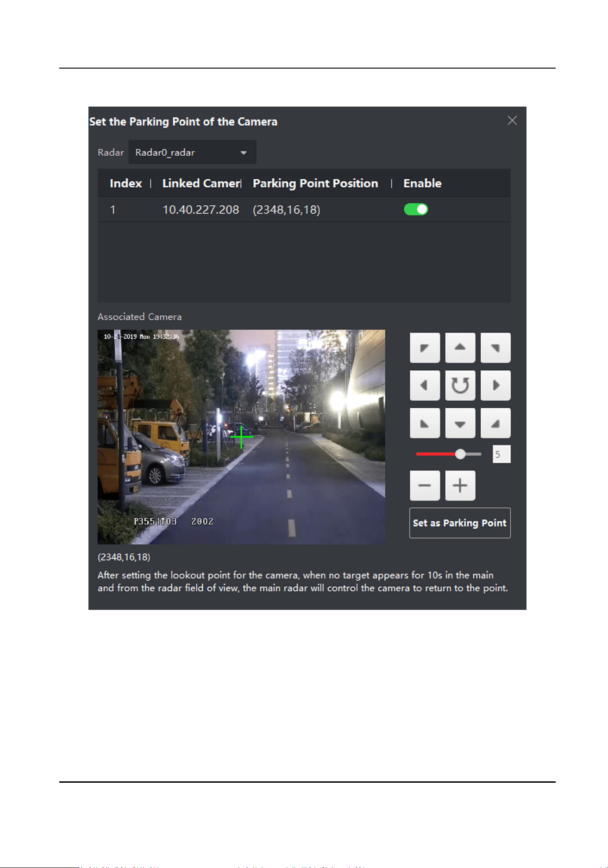Click the PTZ speed value field

(x=501, y=454)
